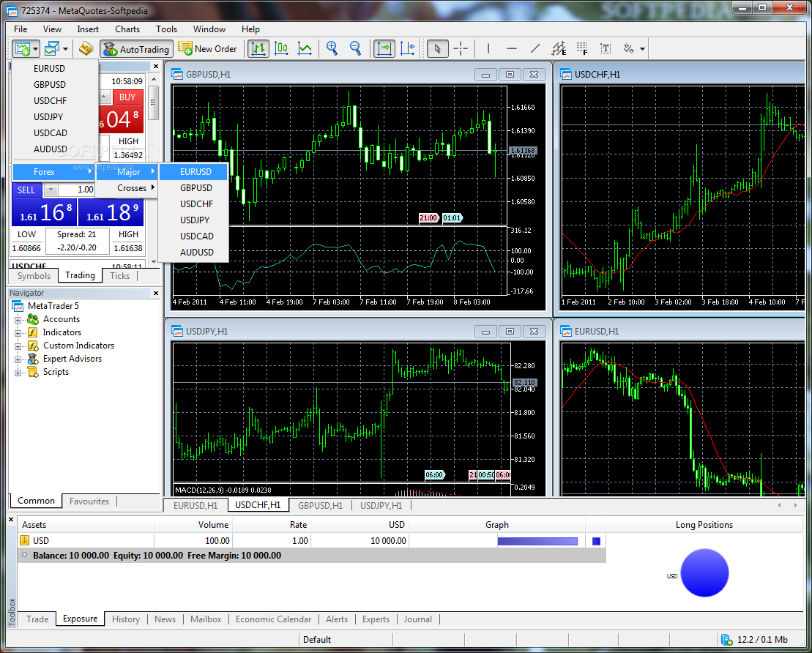
Task: Open the volume dropdown next to SELL
Action: coord(51,190)
